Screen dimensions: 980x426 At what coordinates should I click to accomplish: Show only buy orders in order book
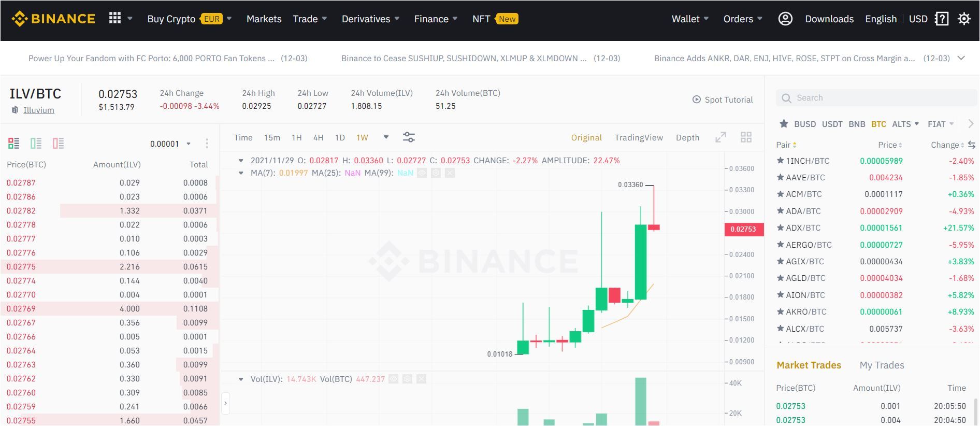36,144
